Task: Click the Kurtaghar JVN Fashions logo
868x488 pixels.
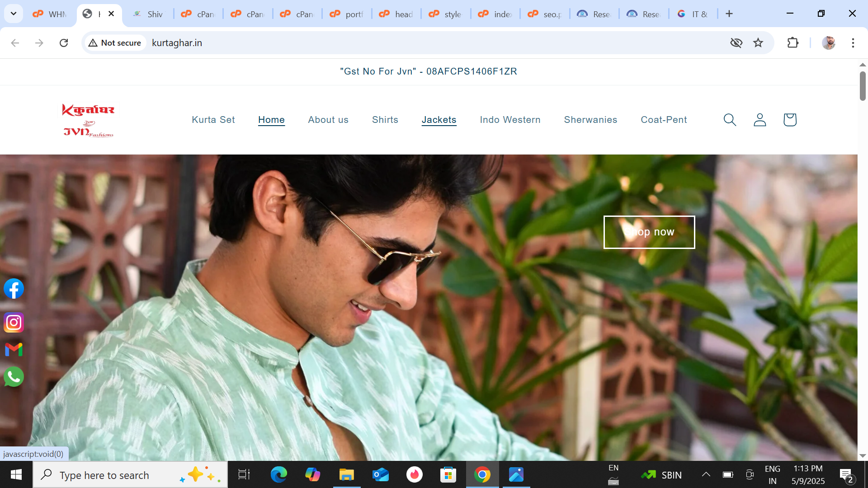Action: click(88, 120)
